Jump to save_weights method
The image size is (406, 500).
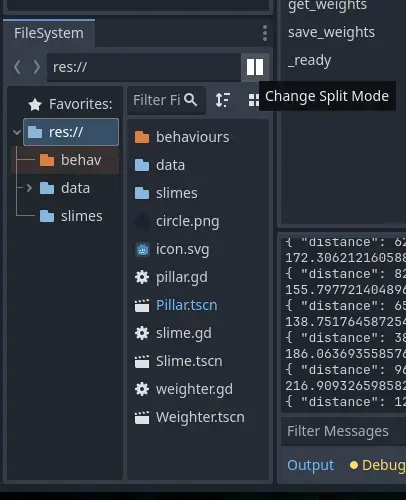331,33
